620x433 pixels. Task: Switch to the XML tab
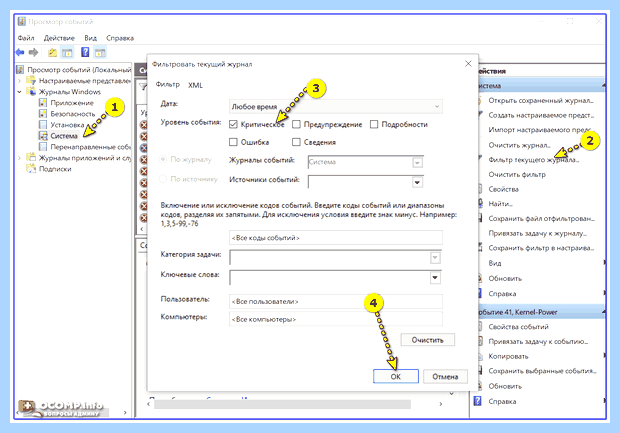(x=195, y=85)
